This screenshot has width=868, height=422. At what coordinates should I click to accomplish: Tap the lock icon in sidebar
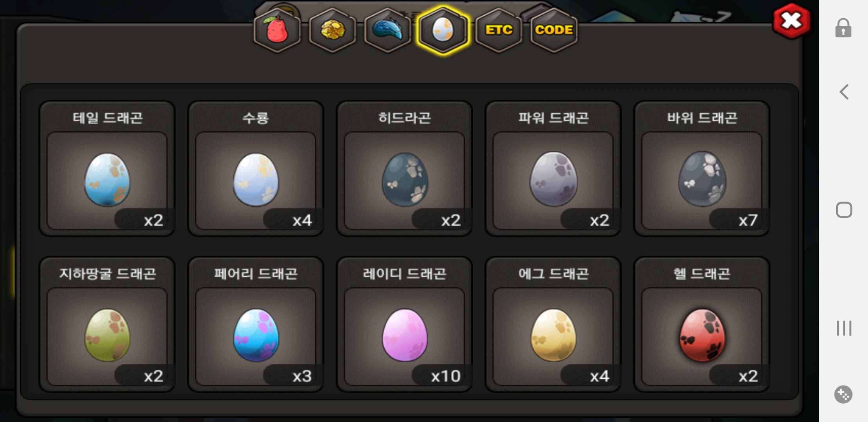coord(843,28)
